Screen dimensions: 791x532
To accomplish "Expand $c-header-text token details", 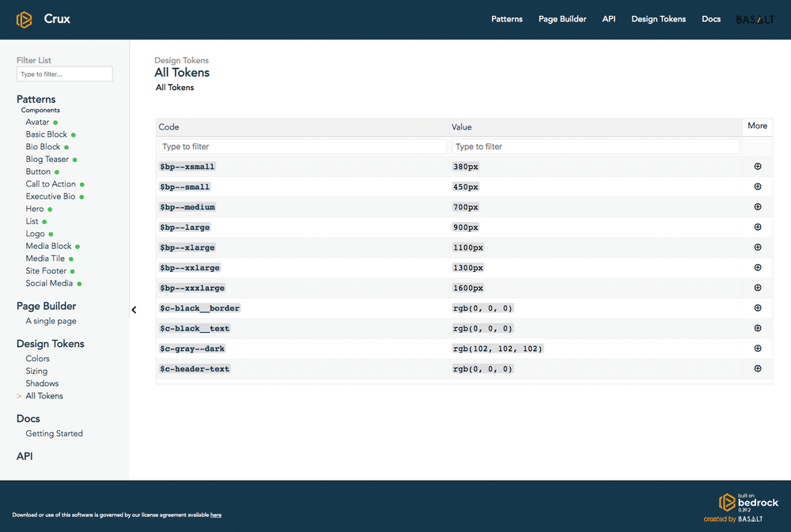I will (x=757, y=368).
